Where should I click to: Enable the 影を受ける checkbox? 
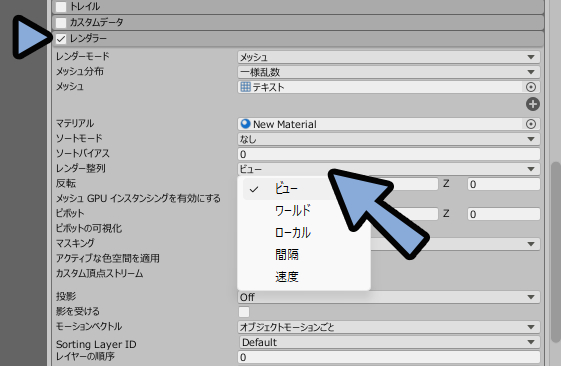coord(244,312)
